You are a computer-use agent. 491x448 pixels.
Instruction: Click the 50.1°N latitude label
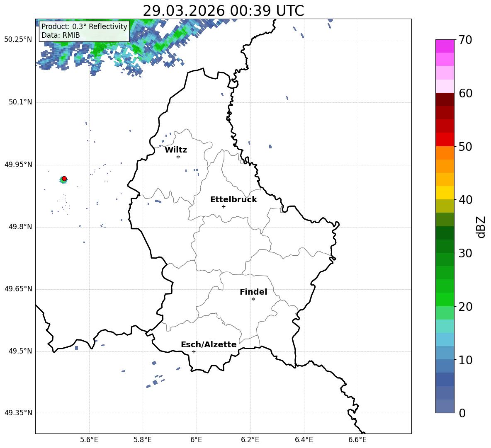pyautogui.click(x=20, y=102)
